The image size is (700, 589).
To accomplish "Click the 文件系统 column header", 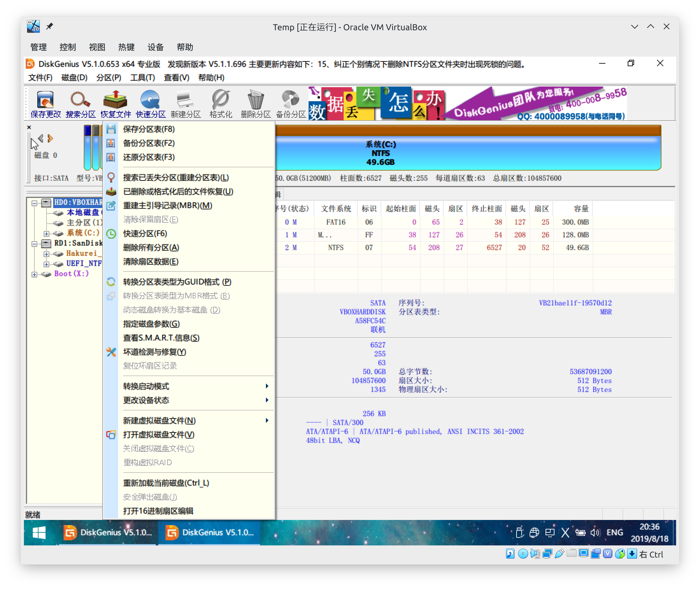I will click(336, 209).
